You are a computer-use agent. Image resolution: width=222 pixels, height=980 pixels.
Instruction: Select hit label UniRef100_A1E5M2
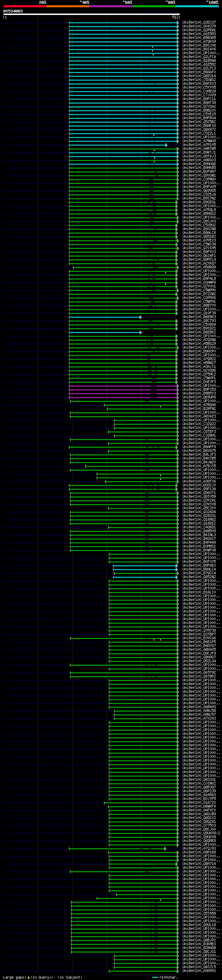click(199, 64)
